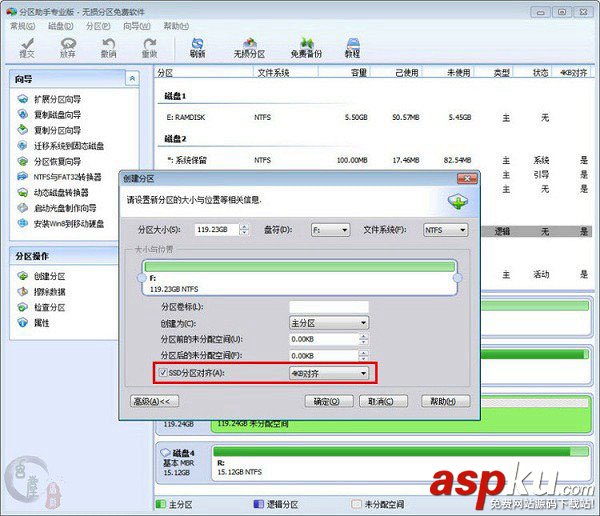This screenshot has height=516, width=600.
Task: Open the 向导(W) menu
Action: coord(137,26)
